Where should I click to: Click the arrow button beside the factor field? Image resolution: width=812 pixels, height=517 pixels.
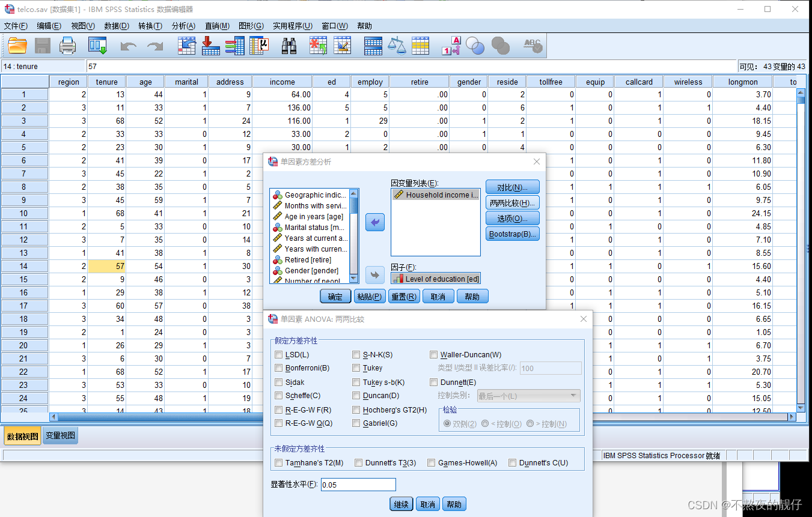click(375, 275)
